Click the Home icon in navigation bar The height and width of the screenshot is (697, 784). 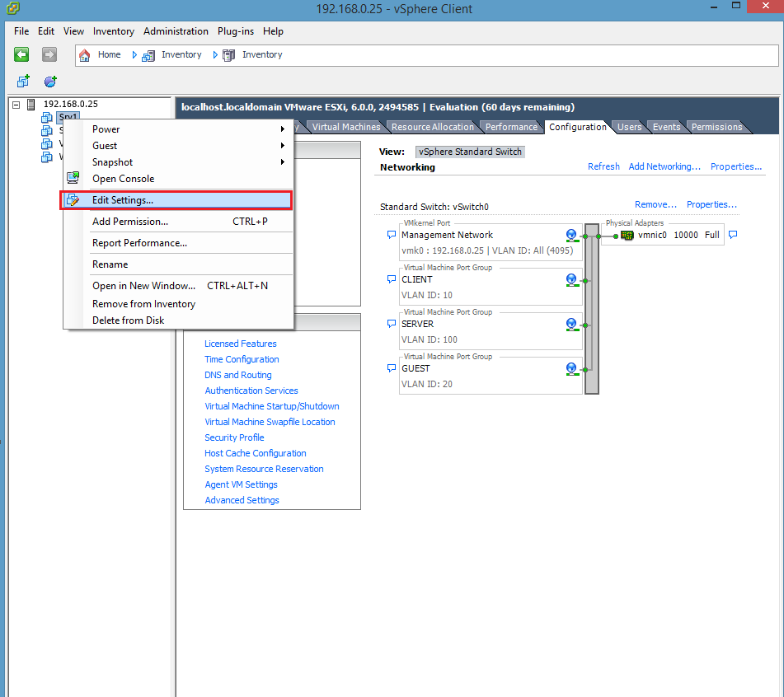pyautogui.click(x=84, y=55)
